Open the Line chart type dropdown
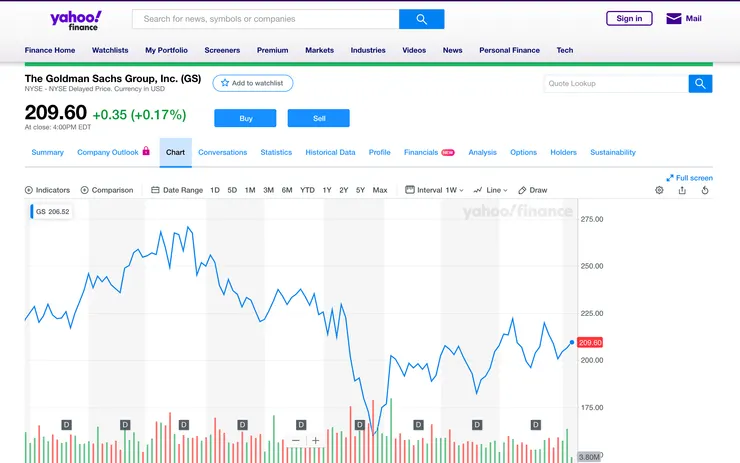 click(x=491, y=190)
